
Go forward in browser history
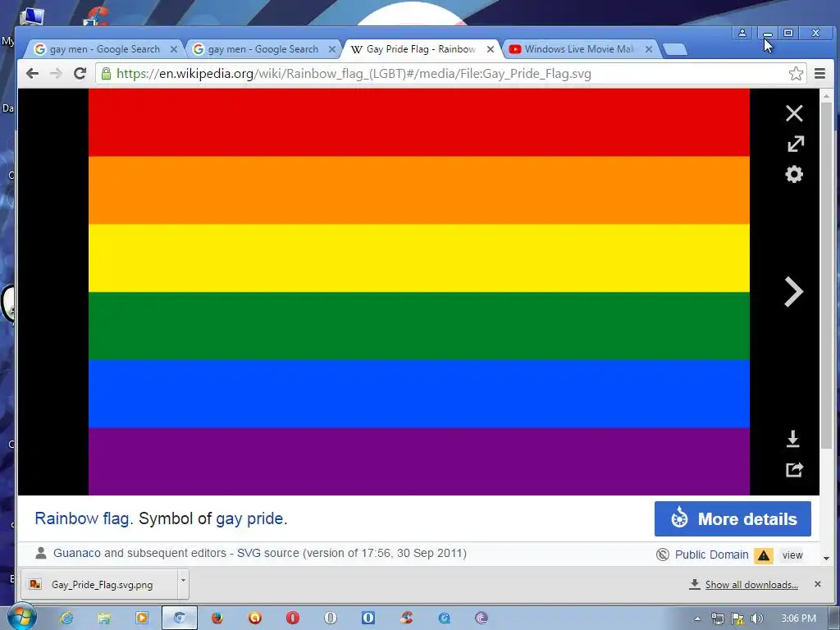[x=56, y=73]
